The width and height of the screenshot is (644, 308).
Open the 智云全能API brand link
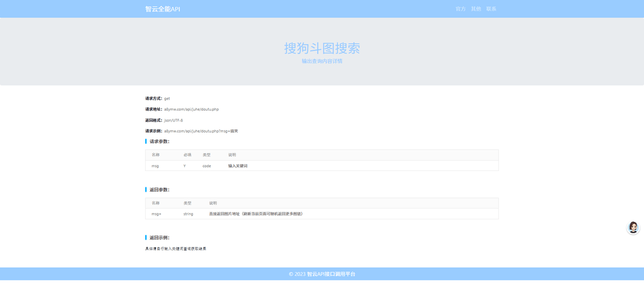tap(163, 9)
